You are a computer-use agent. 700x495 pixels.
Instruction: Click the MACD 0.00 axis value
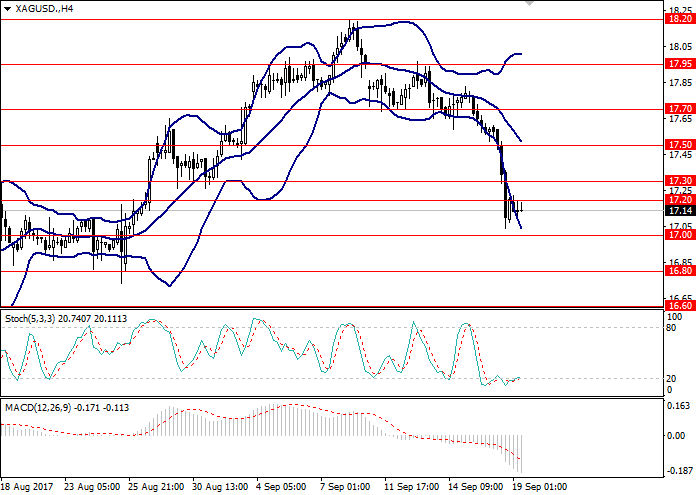tap(675, 435)
